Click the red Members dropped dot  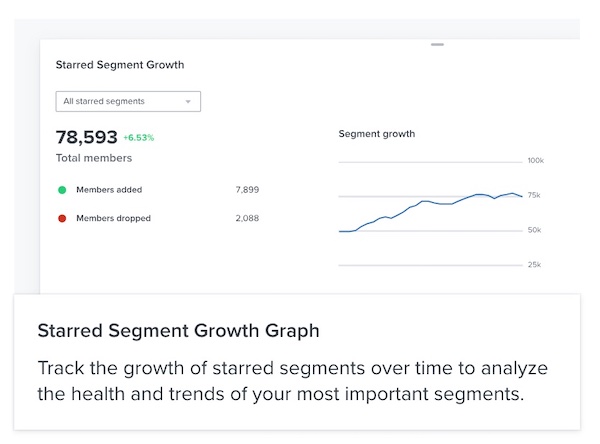coord(62,218)
